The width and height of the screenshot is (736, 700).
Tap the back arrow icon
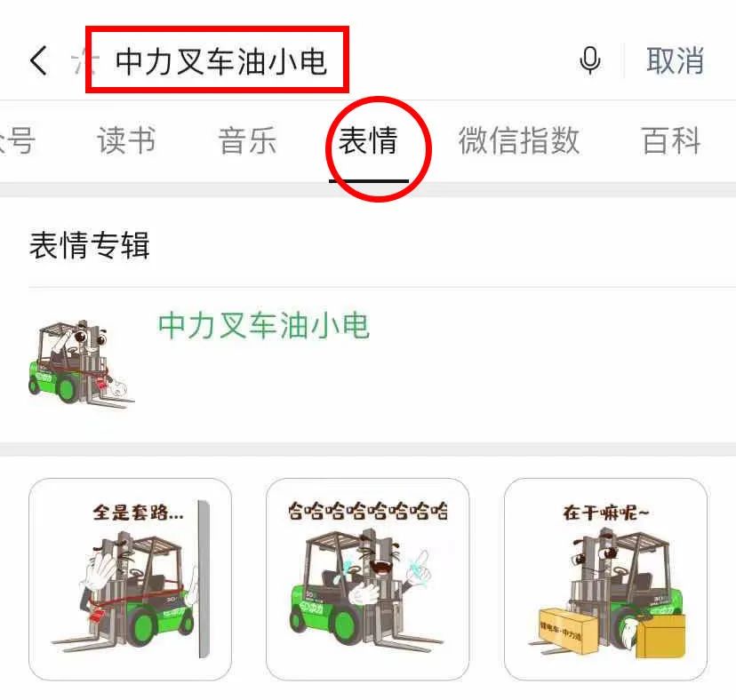coord(39,60)
